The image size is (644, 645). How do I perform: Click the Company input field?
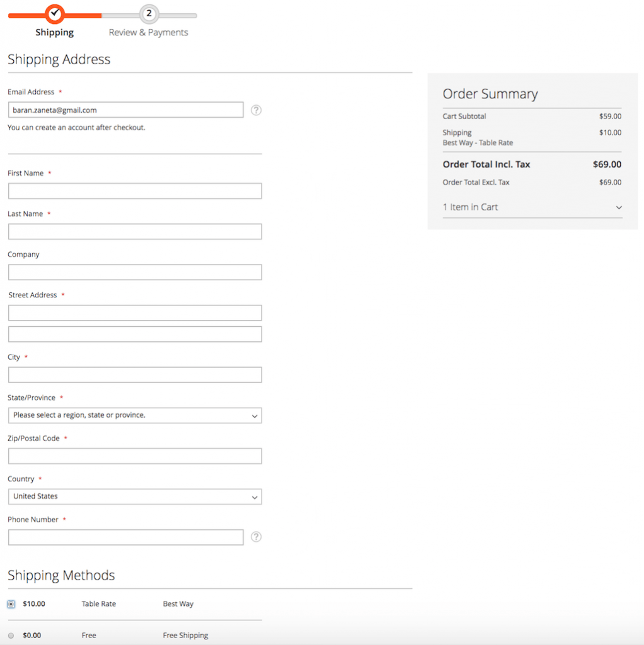[x=135, y=273]
